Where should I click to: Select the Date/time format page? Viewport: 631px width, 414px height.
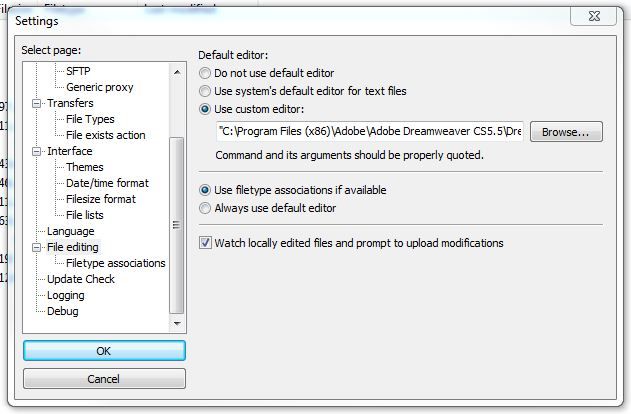coord(107,183)
